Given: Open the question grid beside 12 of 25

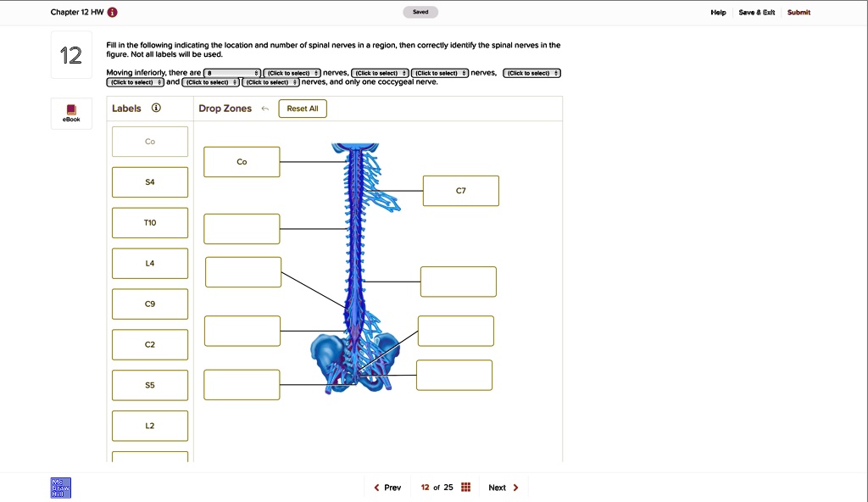Looking at the screenshot, I should (x=464, y=487).
